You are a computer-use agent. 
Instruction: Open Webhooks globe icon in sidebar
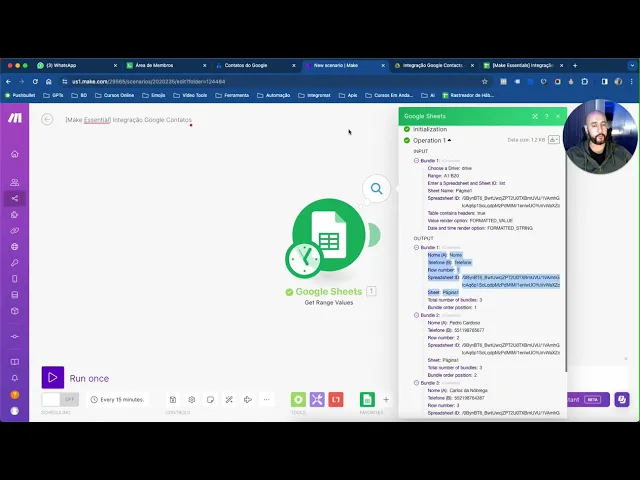point(15,247)
